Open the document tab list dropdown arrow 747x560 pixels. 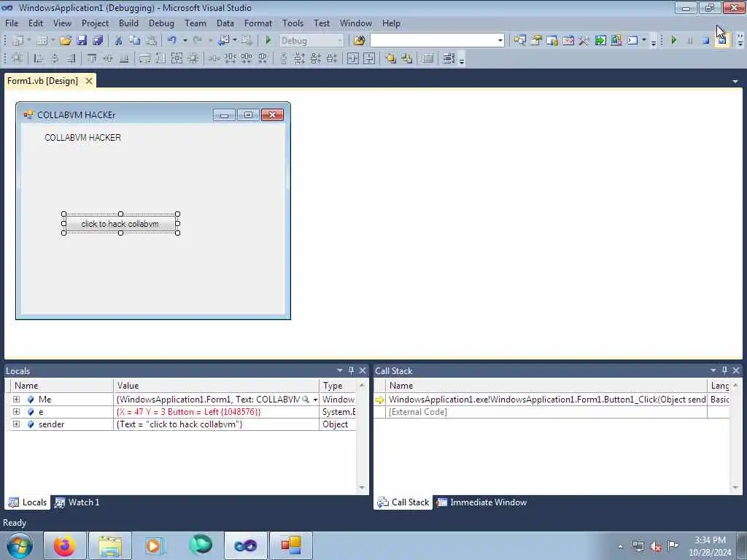click(x=735, y=82)
